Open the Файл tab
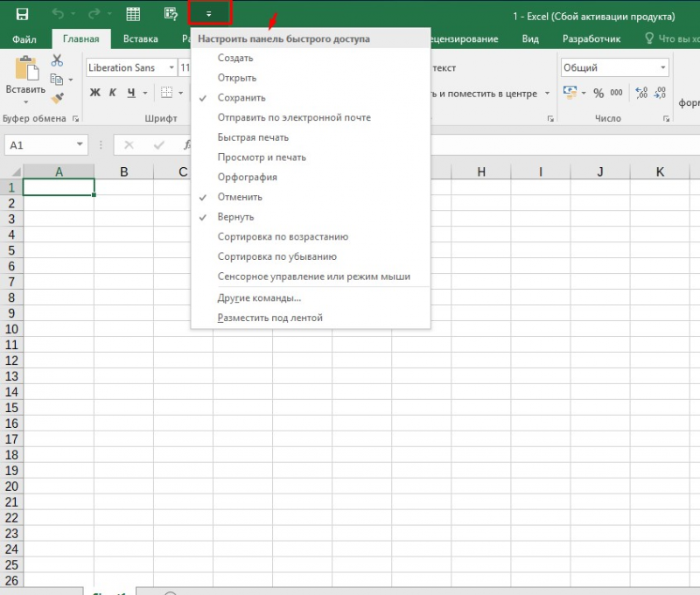Screen dimensions: 700x595 [24, 39]
